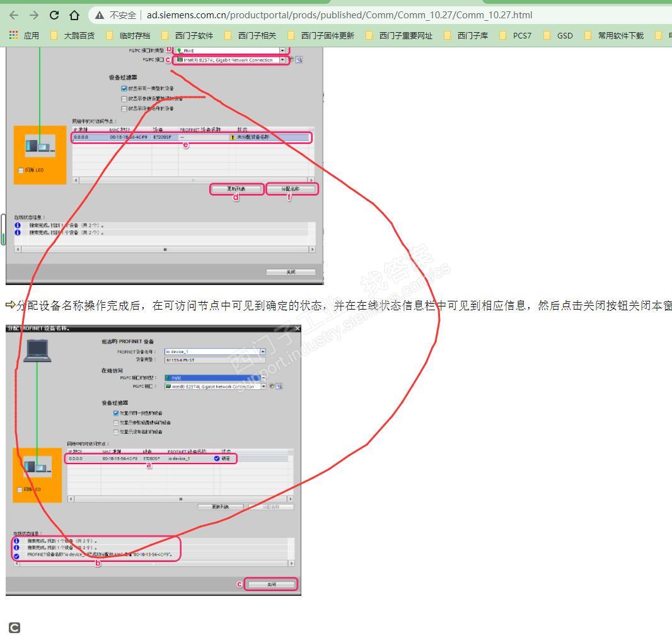672x635 pixels.
Task: Click scrollbar under upper online status list
Action: tap(165, 249)
